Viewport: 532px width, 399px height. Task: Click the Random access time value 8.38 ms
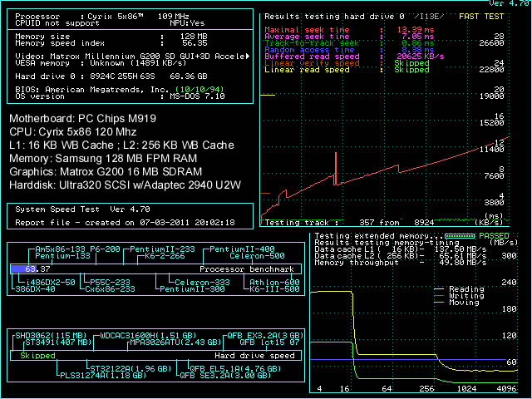tap(417, 50)
